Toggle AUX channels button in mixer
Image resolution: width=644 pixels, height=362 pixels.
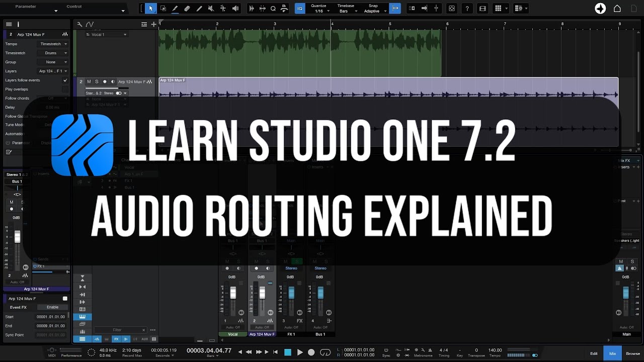(x=145, y=339)
